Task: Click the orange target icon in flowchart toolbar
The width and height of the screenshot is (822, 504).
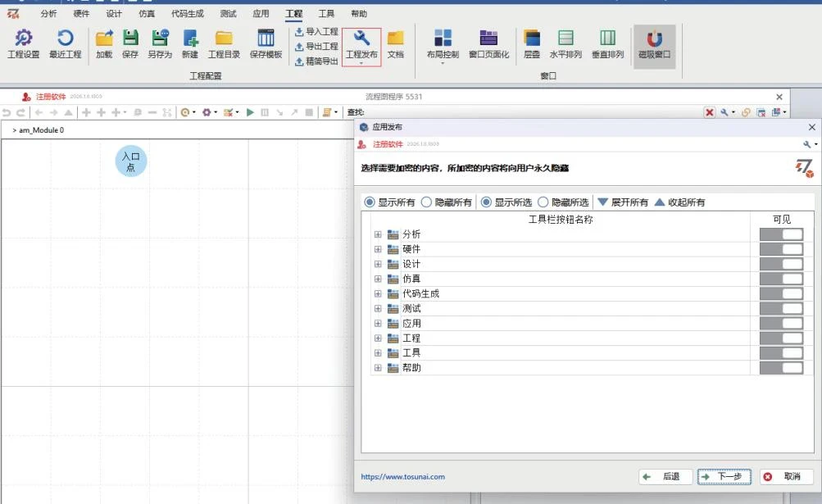Action: [x=187, y=112]
